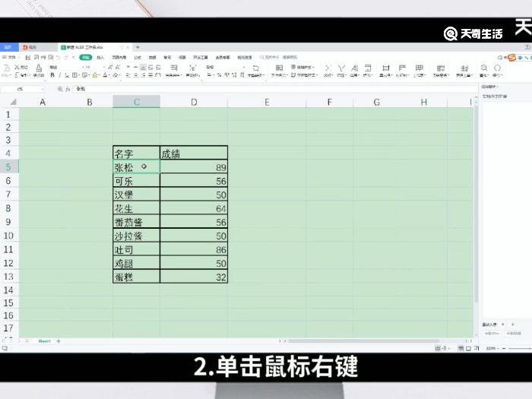Click the percent style icon

coord(219,75)
